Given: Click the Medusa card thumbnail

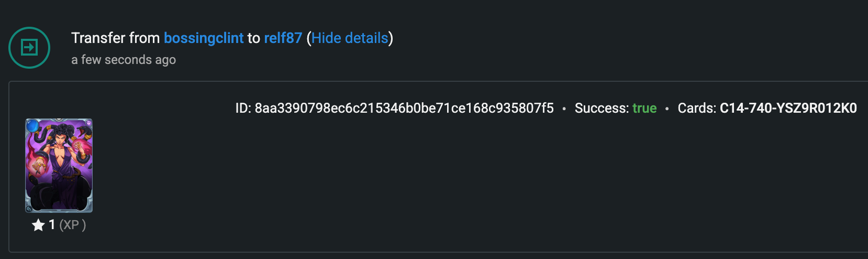Looking at the screenshot, I should tap(59, 166).
